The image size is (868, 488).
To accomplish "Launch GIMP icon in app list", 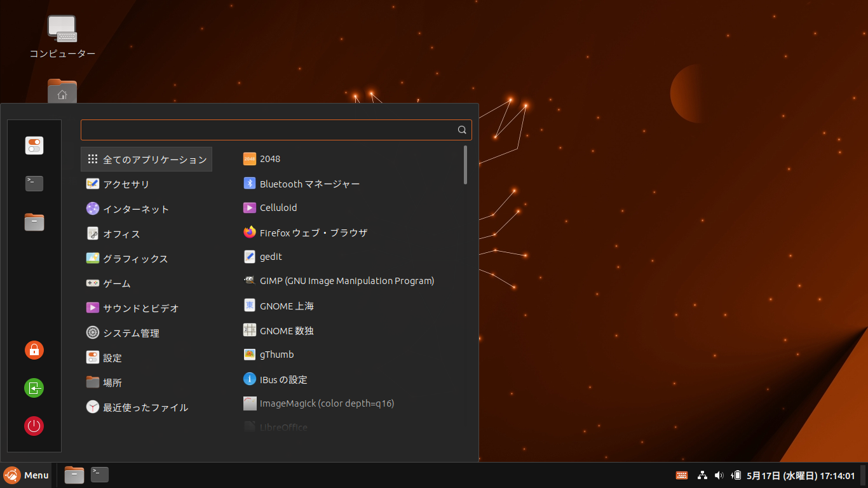I will pos(249,281).
